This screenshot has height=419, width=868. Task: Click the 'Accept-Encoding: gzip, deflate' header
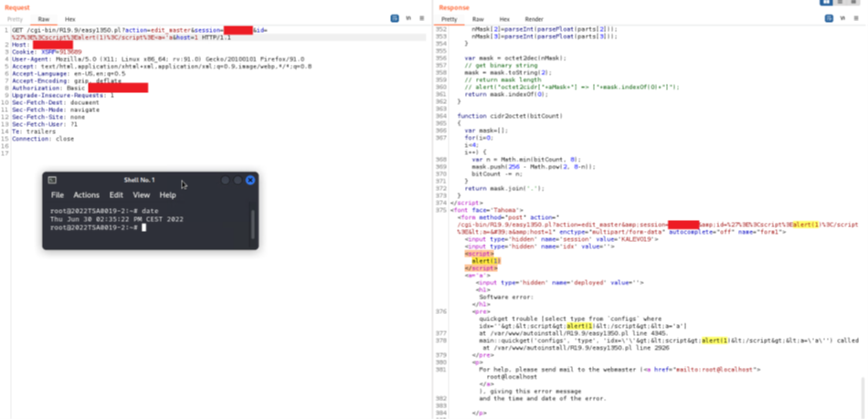click(67, 80)
